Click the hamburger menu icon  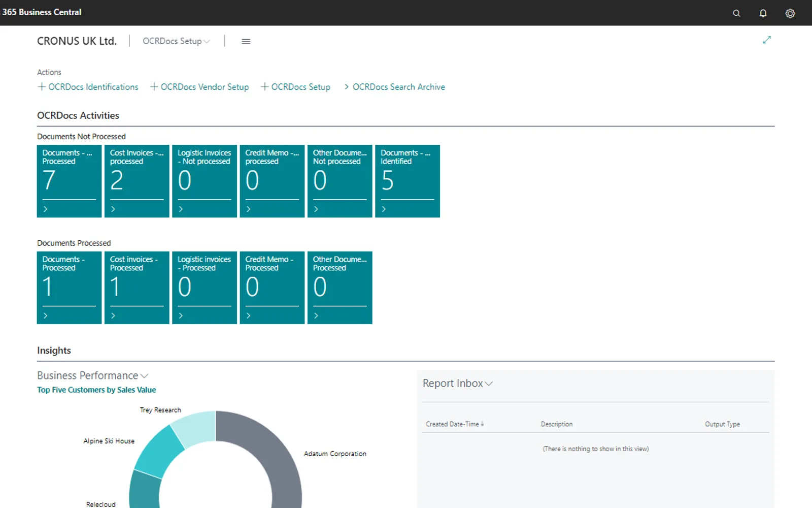pos(246,41)
